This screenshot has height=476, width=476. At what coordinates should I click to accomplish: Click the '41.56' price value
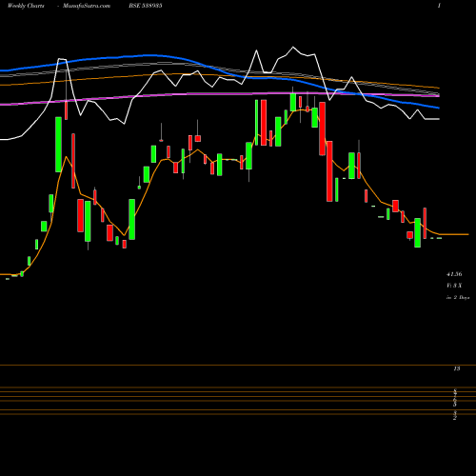coord(454,274)
